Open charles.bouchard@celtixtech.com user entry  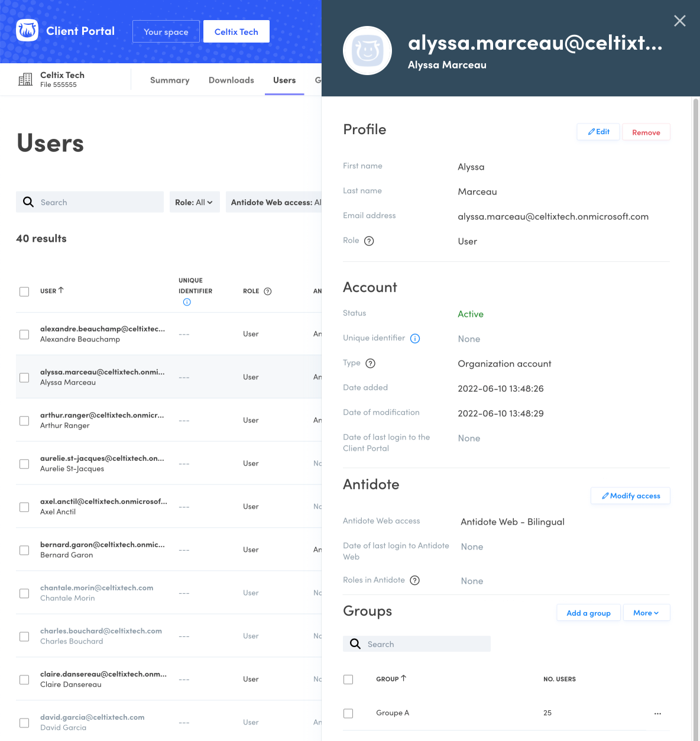(101, 630)
